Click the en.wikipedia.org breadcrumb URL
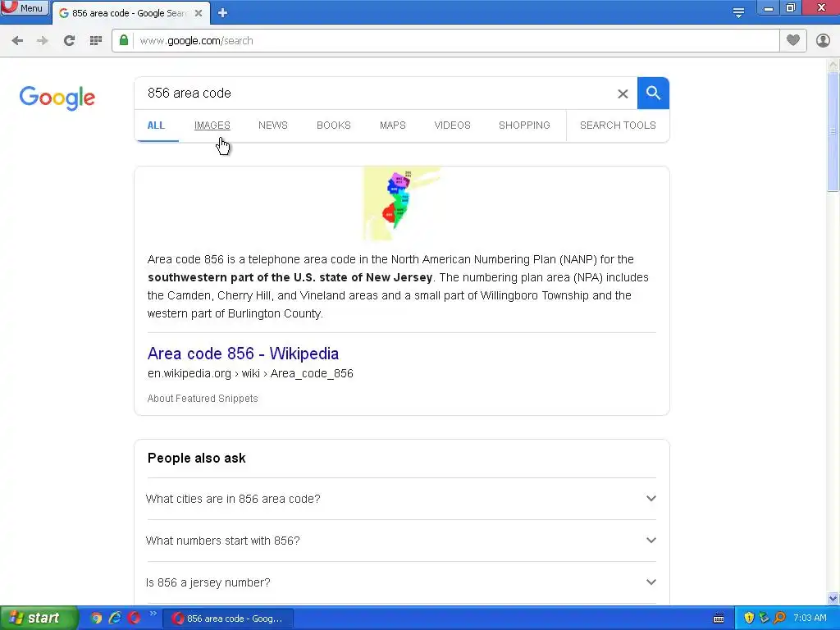The image size is (840, 630). point(250,373)
